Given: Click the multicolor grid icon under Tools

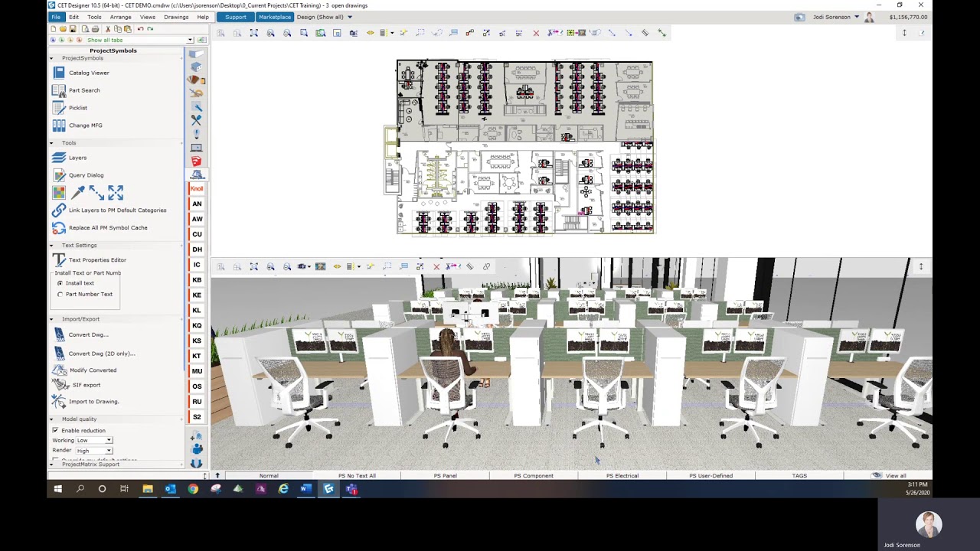Looking at the screenshot, I should point(59,193).
